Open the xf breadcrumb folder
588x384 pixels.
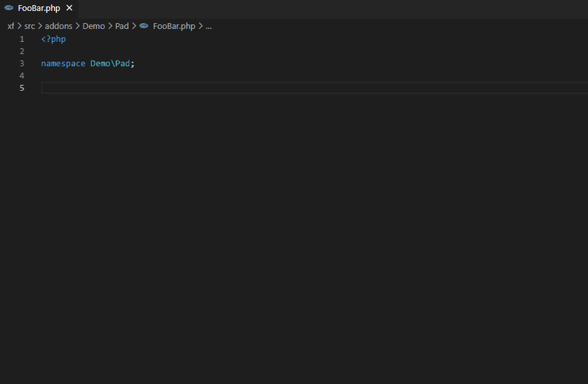tap(11, 26)
